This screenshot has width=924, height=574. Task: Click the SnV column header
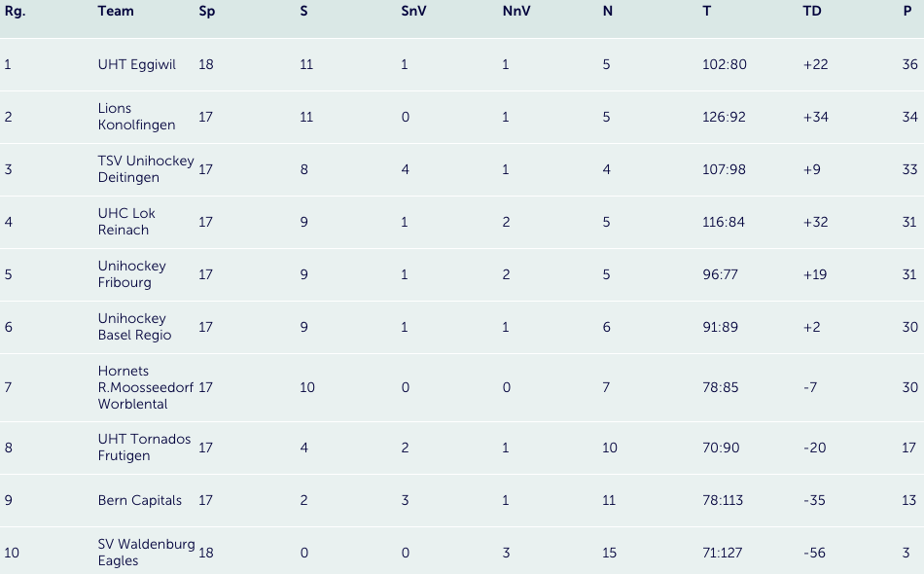point(413,12)
